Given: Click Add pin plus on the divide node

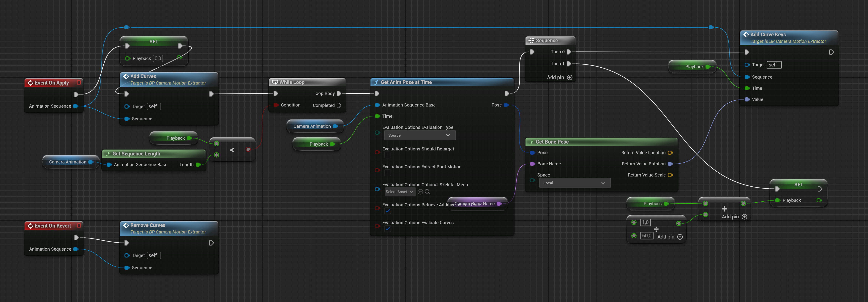Looking at the screenshot, I should (680, 237).
